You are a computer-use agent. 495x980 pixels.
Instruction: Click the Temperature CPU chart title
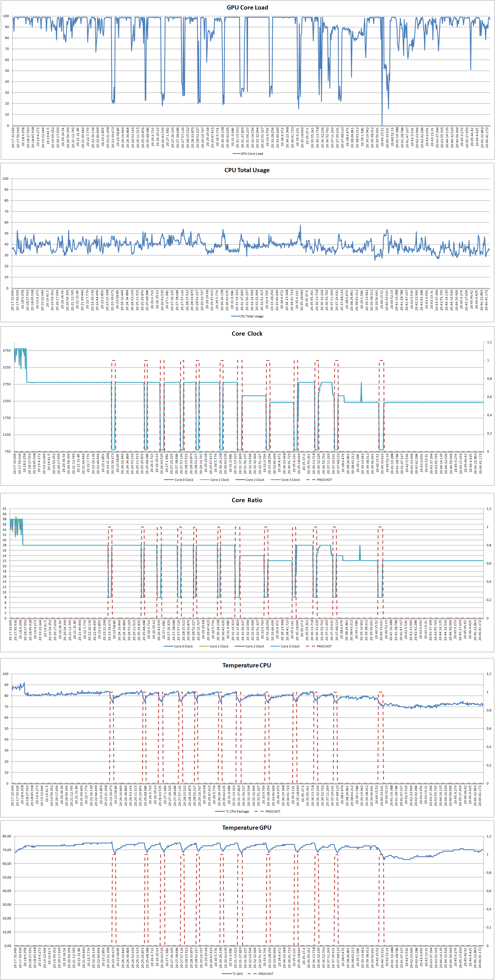coord(247,665)
